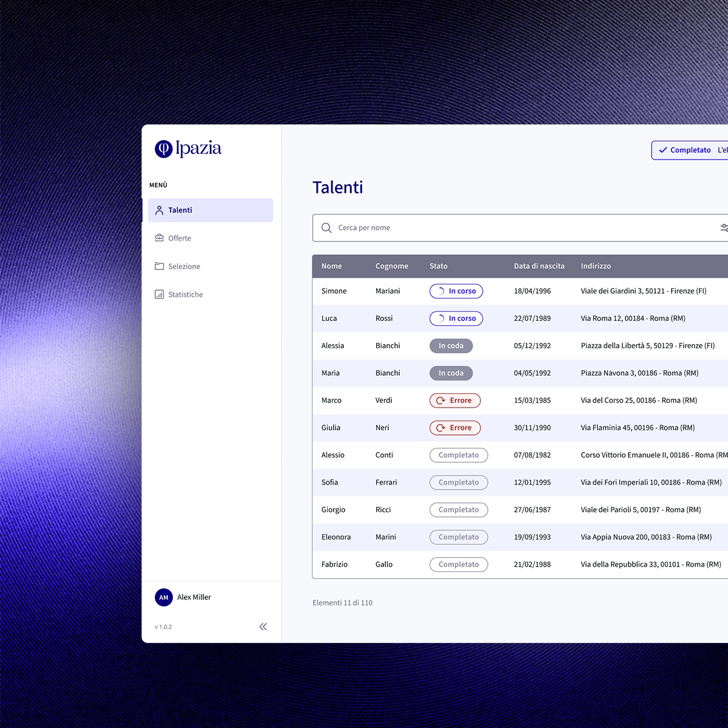Click birth date 22/07/1989

pyautogui.click(x=533, y=318)
